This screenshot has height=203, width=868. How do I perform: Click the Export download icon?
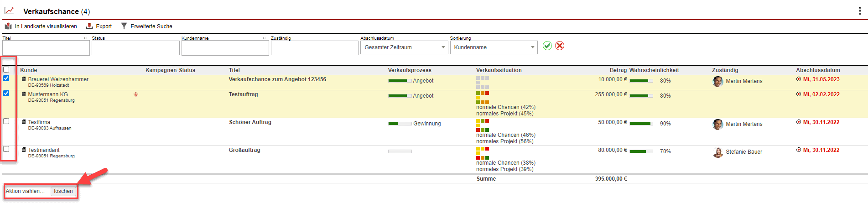tap(89, 26)
